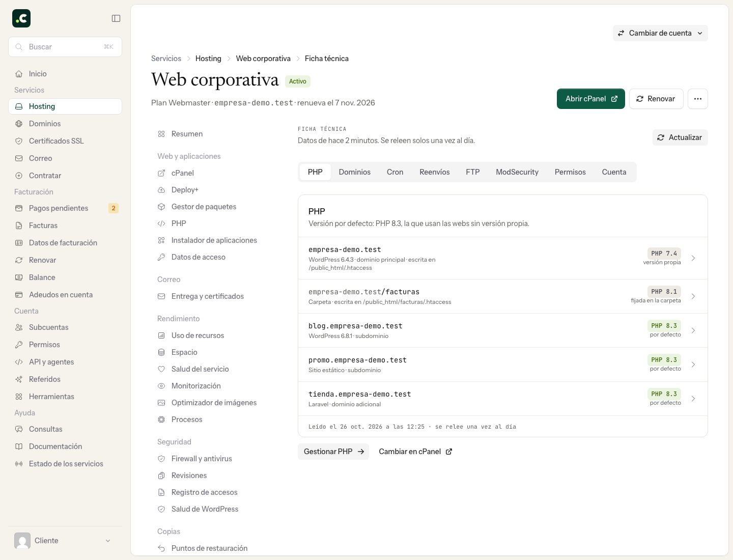Image resolution: width=733 pixels, height=560 pixels.
Task: Expand the blog.empresa-demo.test row chevron
Action: coord(693,330)
